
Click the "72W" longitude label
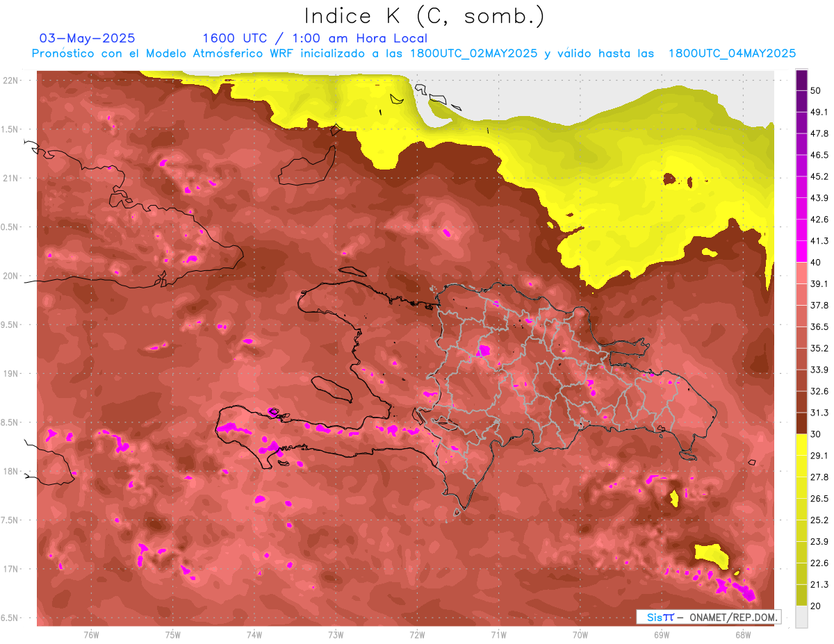click(417, 634)
